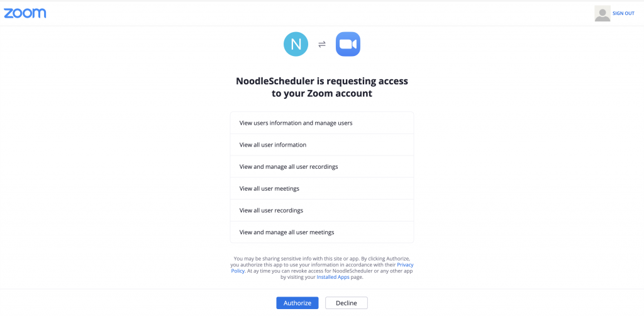Open the Installed Apps page link

(x=333, y=278)
